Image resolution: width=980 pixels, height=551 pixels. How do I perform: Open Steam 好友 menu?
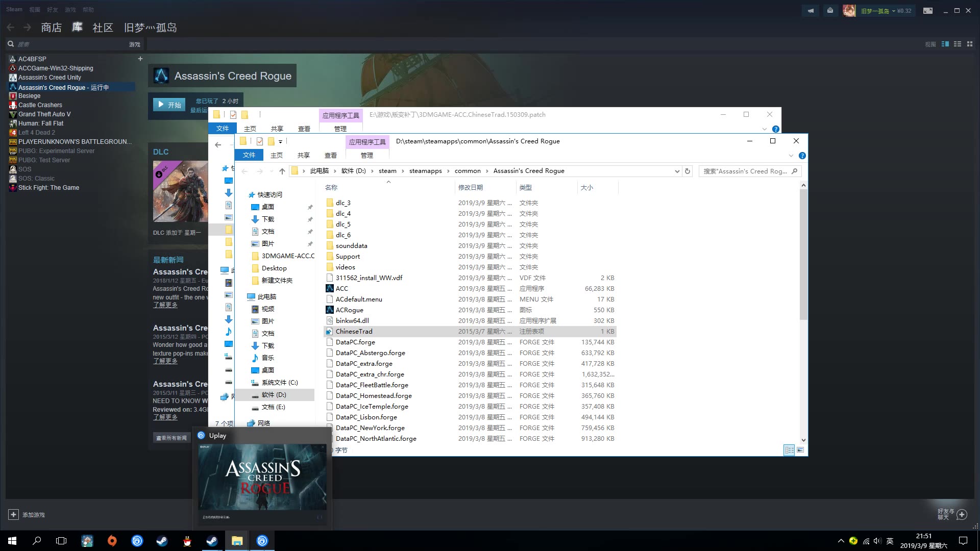pyautogui.click(x=52, y=10)
